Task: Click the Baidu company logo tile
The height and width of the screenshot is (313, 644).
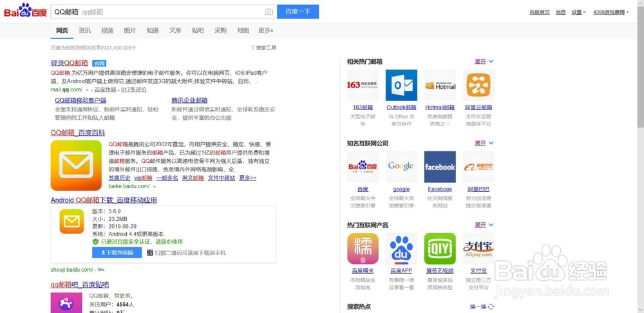Action: 363,167
